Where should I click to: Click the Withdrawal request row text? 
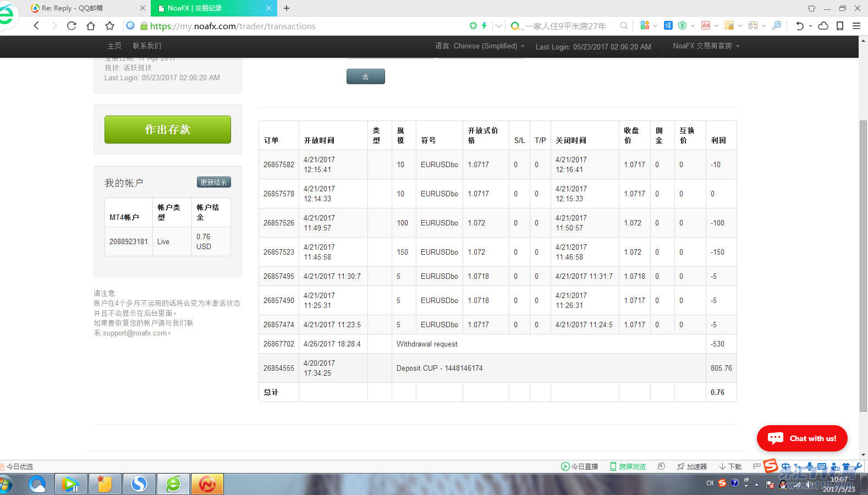point(427,344)
